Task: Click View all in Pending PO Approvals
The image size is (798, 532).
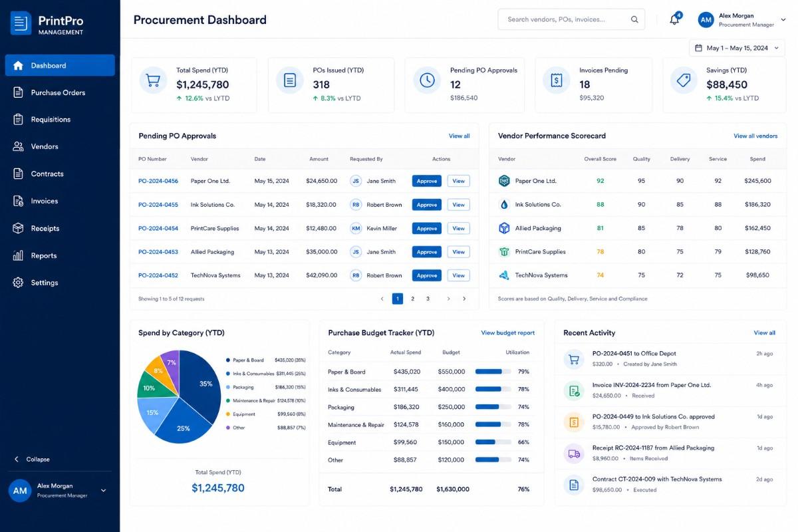Action: [459, 136]
